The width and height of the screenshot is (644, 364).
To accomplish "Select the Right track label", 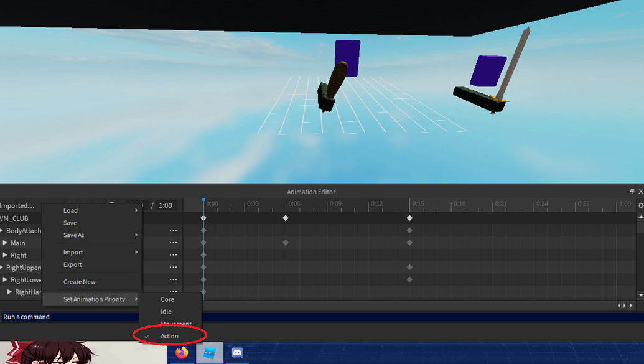I will (x=19, y=255).
